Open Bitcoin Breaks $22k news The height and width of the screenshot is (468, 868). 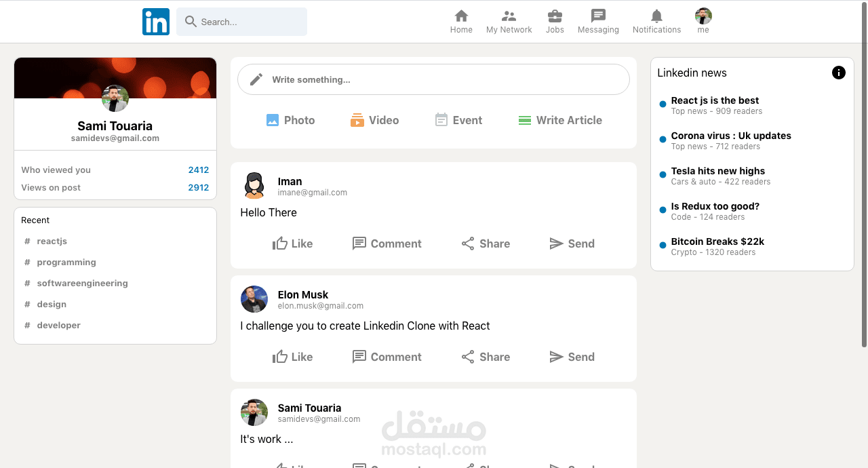(x=717, y=241)
